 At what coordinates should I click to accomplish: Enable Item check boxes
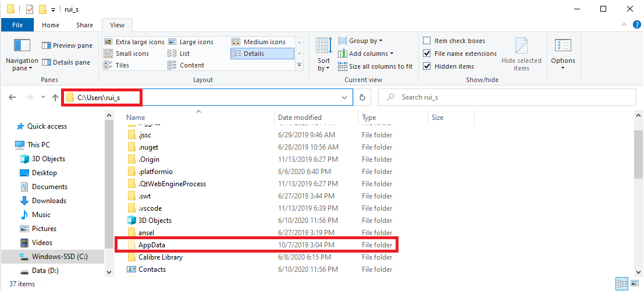pos(427,41)
